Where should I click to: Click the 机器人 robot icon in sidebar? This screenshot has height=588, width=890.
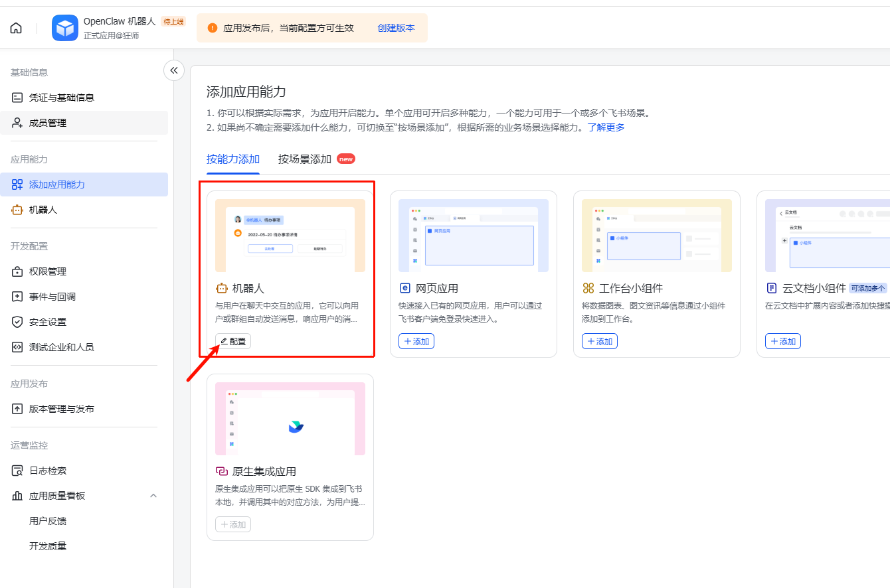coord(17,210)
